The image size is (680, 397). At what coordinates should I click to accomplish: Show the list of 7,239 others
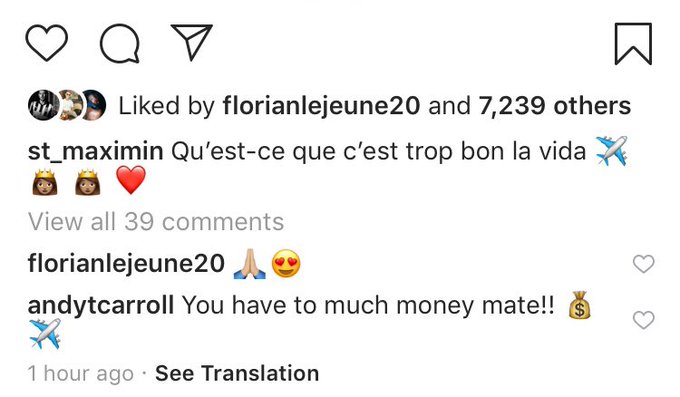[x=554, y=106]
